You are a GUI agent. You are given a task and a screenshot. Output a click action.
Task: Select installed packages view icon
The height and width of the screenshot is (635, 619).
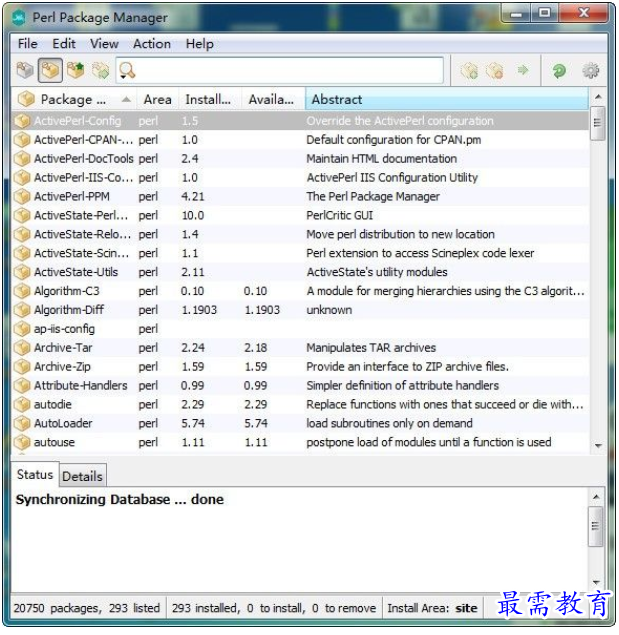(50, 70)
